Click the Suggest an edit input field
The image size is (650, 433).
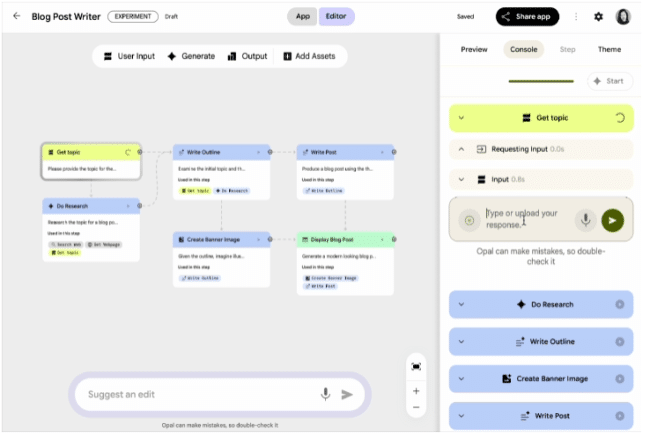pyautogui.click(x=195, y=394)
